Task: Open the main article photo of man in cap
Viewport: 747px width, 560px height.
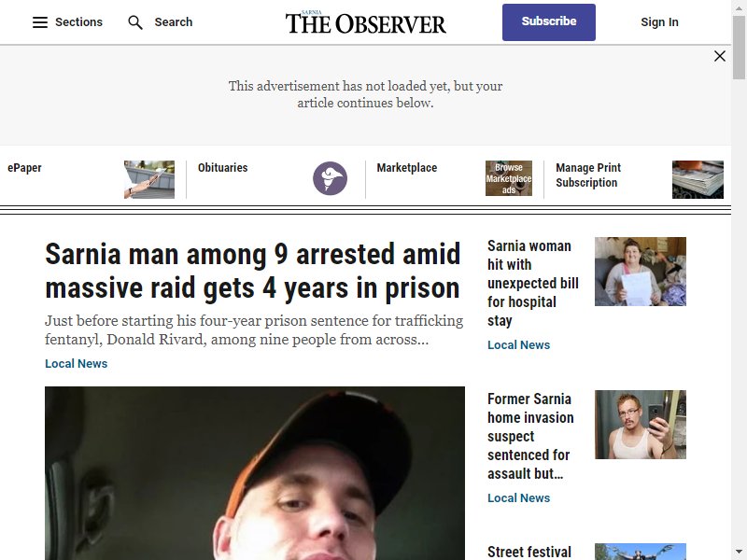Action: tap(255, 473)
